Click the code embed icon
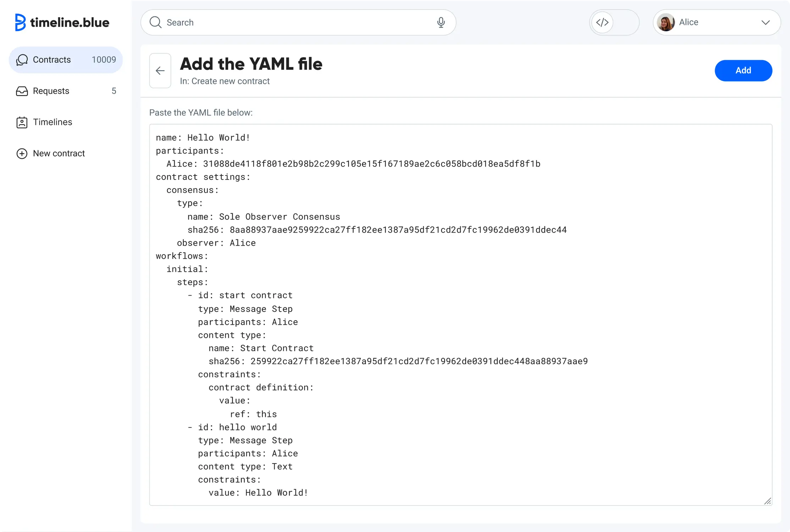 click(602, 22)
